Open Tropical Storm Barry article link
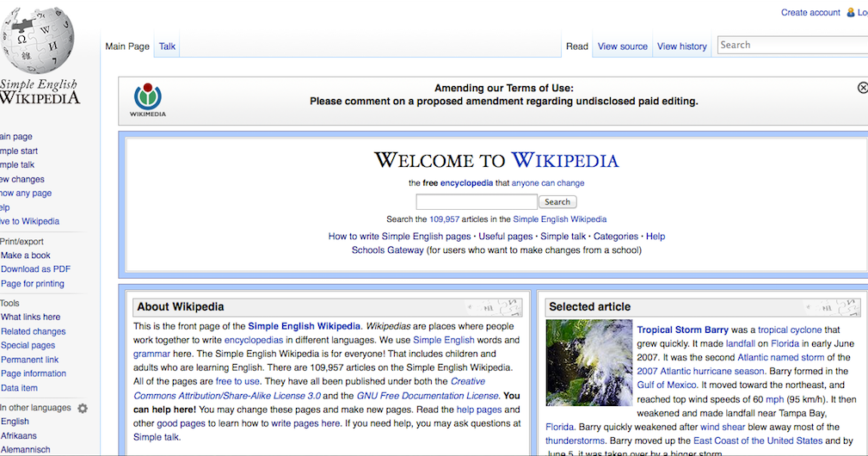 click(x=682, y=330)
